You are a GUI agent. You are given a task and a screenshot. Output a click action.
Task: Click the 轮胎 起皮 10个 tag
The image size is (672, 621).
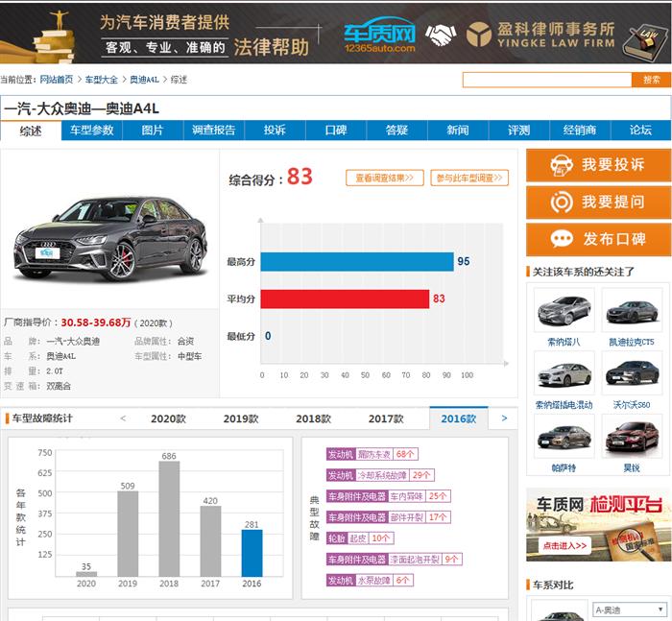pos(360,538)
